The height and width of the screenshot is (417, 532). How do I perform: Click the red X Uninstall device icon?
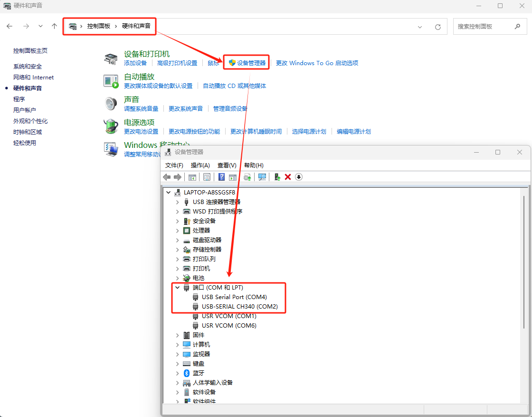[288, 177]
